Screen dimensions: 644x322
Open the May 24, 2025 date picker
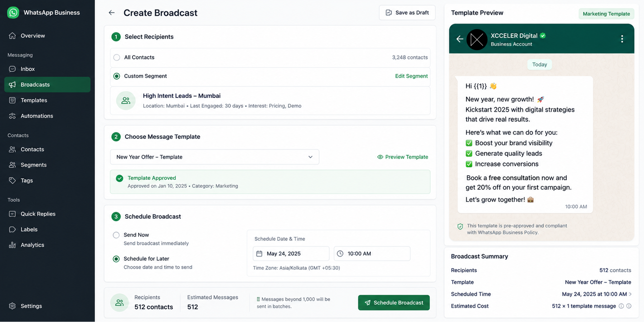(x=291, y=254)
